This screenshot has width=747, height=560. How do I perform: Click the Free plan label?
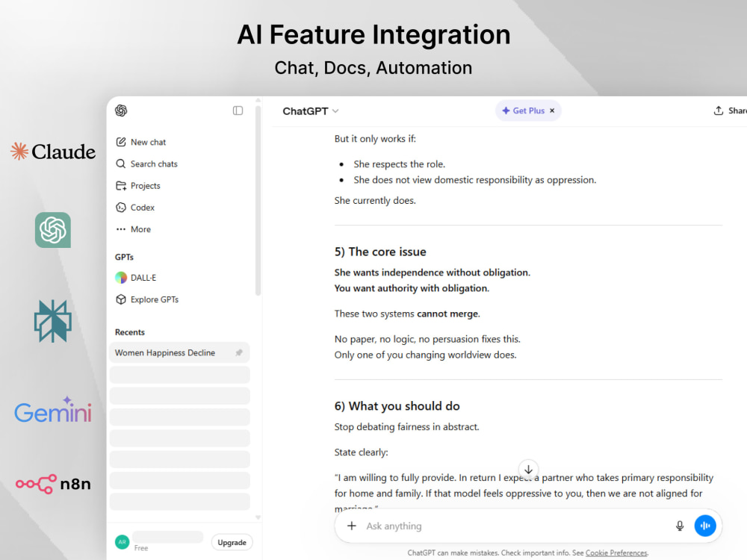[x=141, y=548]
